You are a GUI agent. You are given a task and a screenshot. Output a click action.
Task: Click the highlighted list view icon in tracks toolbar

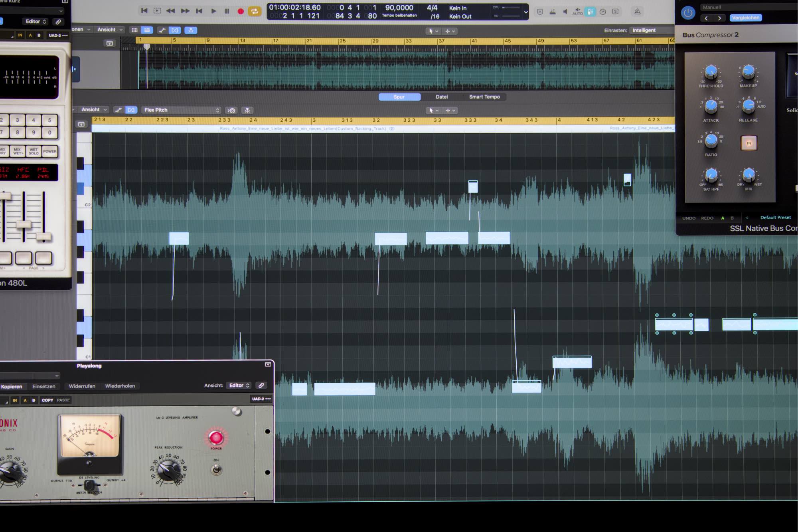pyautogui.click(x=147, y=30)
